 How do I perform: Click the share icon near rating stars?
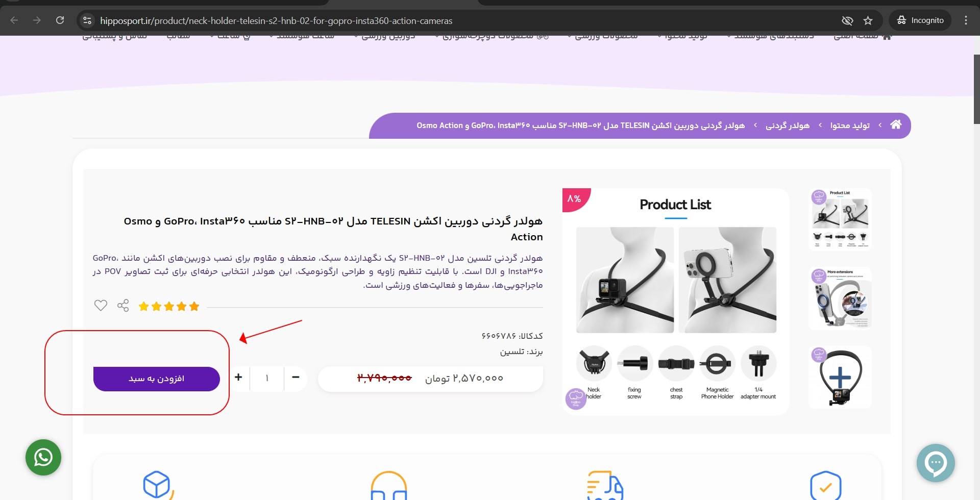click(123, 306)
